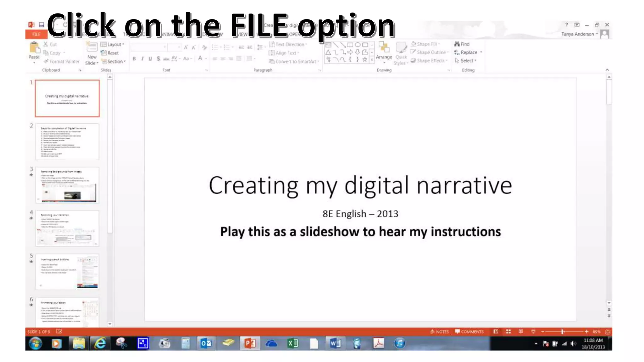The image size is (644, 362).
Task: Select slide 3 thumbnail
Action: [x=67, y=185]
